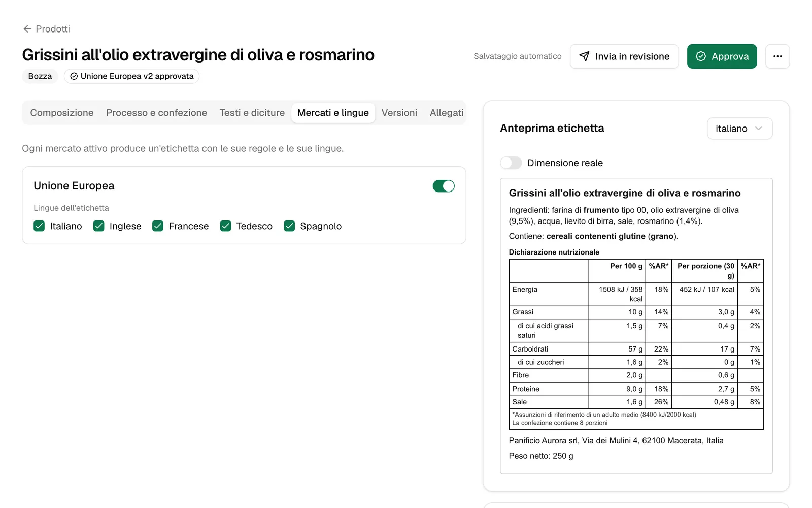Uncheck the Inglese language checkbox

[99, 226]
